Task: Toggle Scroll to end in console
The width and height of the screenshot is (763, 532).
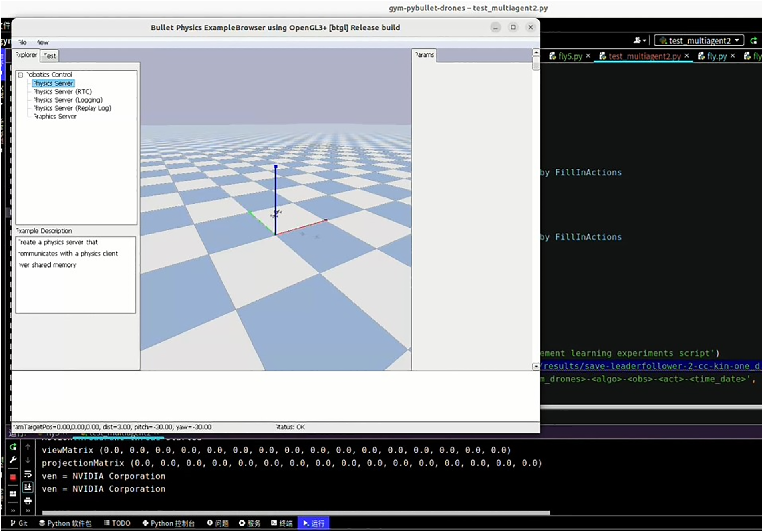Action: pos(28,487)
